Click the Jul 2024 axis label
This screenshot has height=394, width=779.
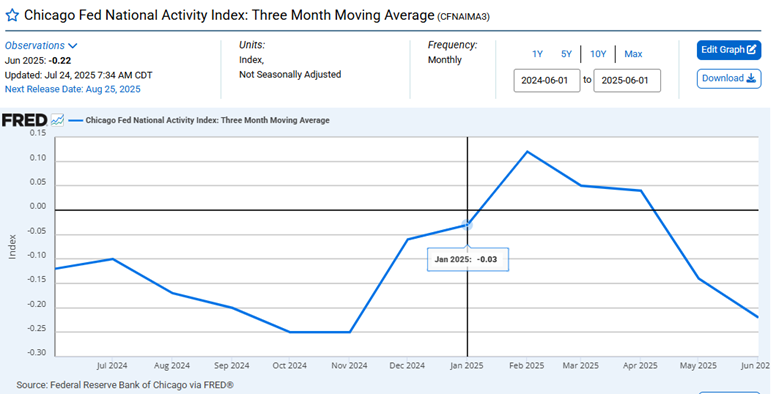112,366
